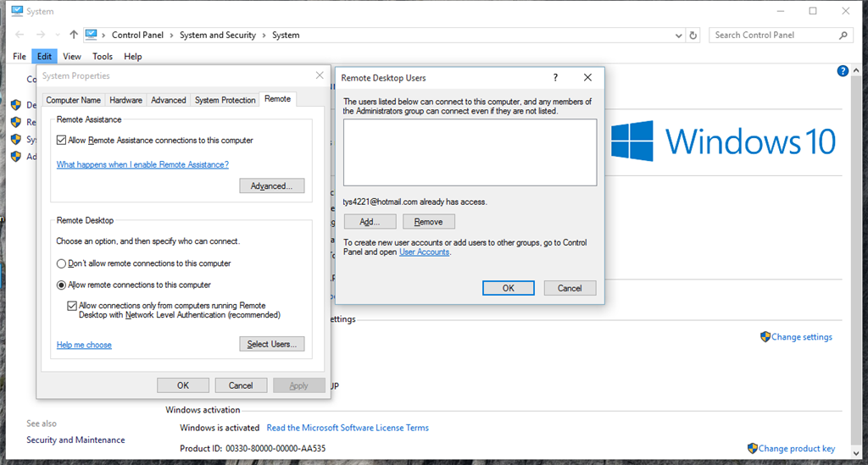
Task: Click the Change product key link
Action: [x=797, y=448]
